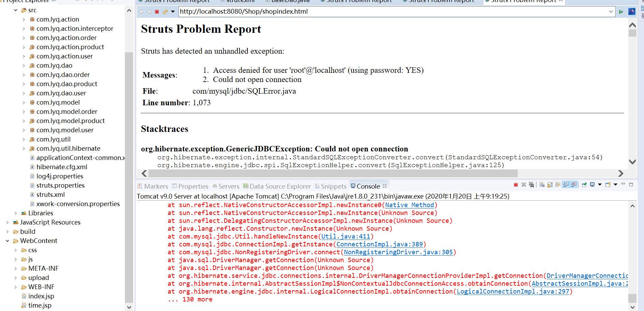Pin the current Console
The image size is (644, 311).
pyautogui.click(x=584, y=185)
